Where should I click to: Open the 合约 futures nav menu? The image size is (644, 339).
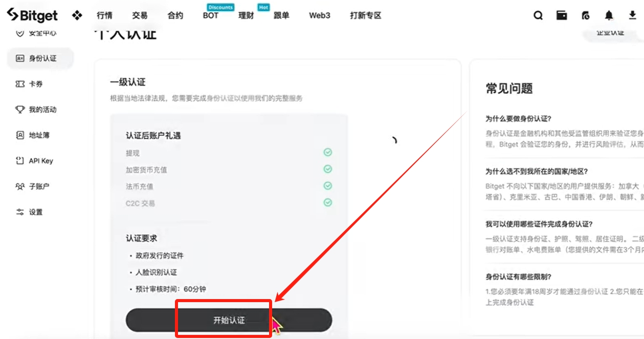tap(175, 15)
